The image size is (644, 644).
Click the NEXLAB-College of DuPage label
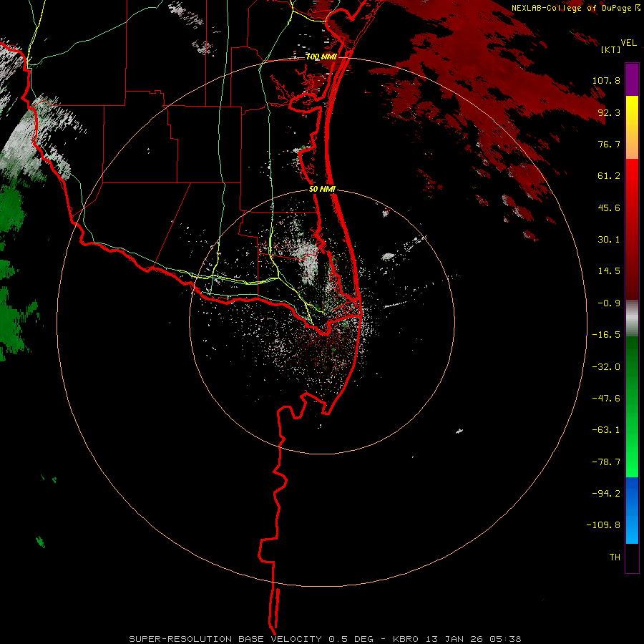572,8
